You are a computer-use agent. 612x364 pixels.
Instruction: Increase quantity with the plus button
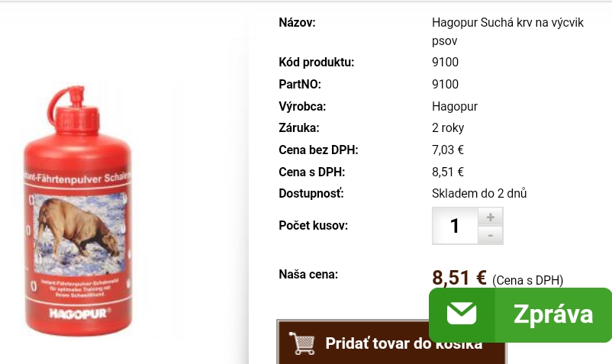(x=491, y=217)
